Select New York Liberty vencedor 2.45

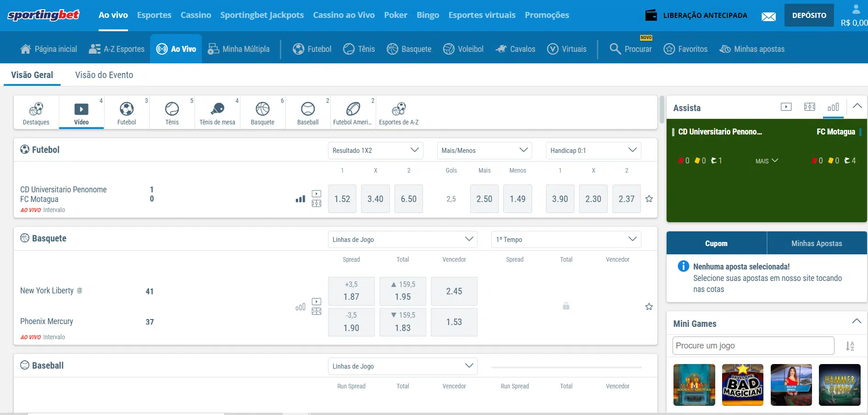click(x=454, y=291)
